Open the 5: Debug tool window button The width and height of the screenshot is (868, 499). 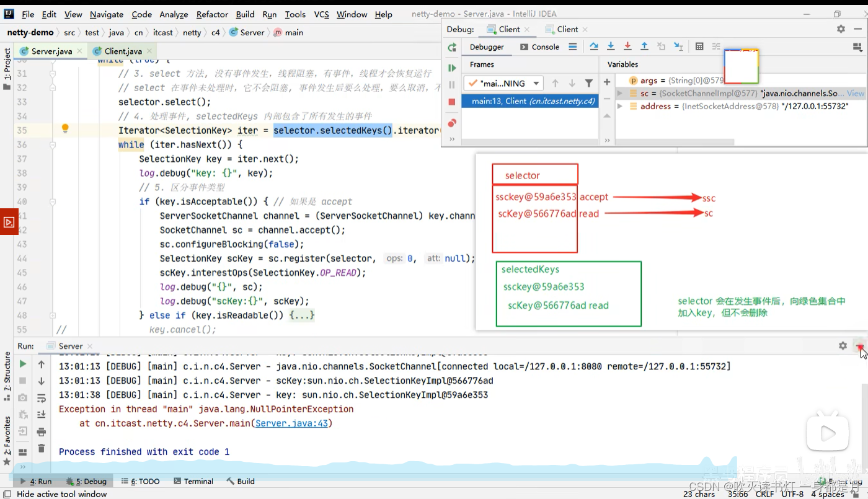pyautogui.click(x=87, y=481)
